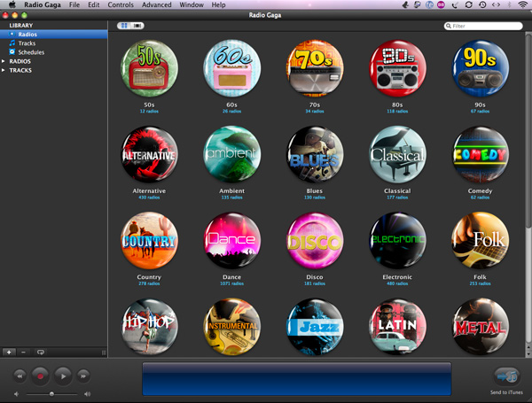Click the volume slider knob
This screenshot has width=532, height=403.
click(51, 393)
